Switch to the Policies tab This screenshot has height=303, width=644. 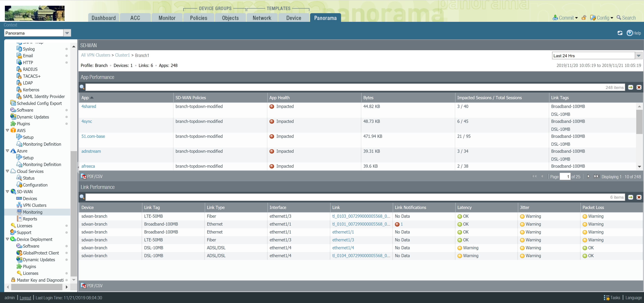199,18
